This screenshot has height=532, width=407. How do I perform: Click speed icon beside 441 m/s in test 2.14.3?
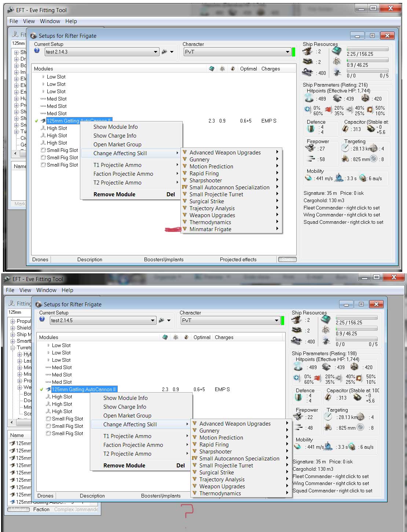(308, 178)
